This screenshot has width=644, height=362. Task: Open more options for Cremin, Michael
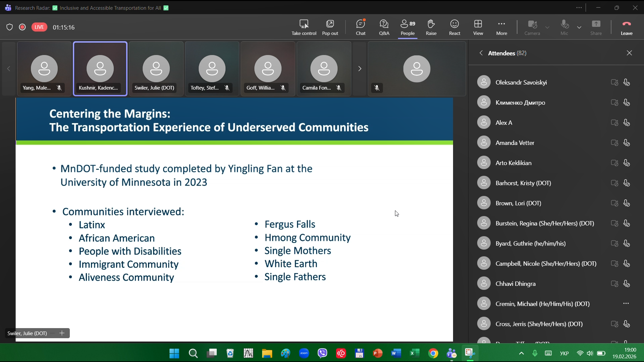[626, 304]
